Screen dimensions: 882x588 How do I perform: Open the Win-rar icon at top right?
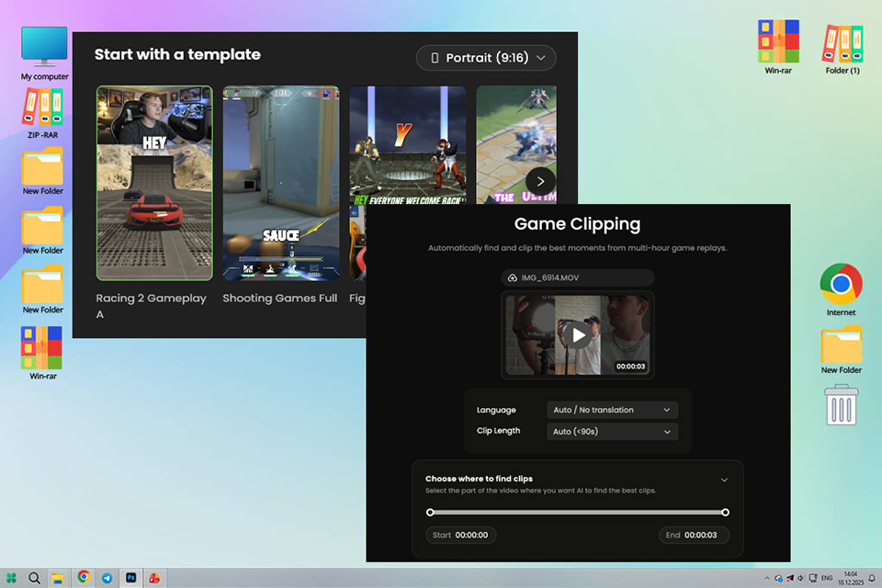[778, 47]
